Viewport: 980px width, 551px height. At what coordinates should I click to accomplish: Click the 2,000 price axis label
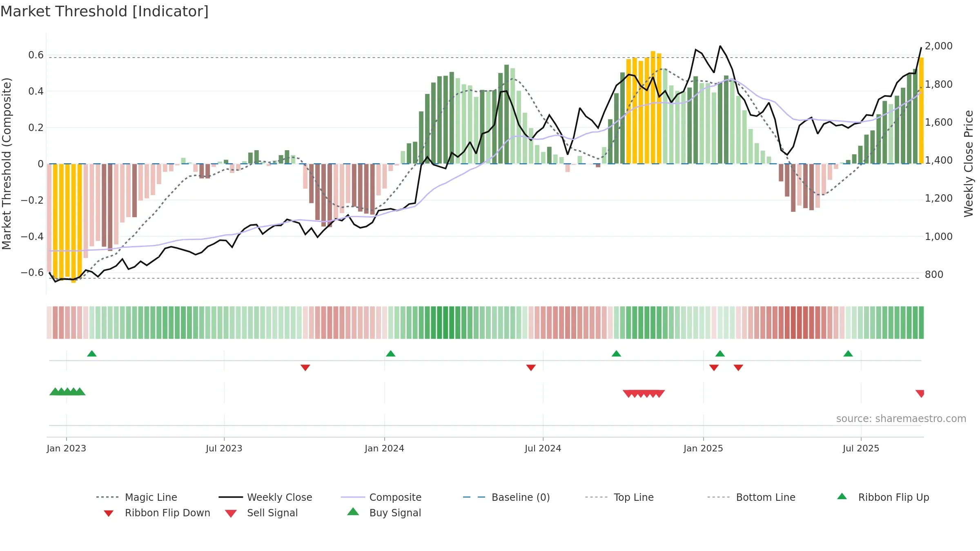point(939,46)
